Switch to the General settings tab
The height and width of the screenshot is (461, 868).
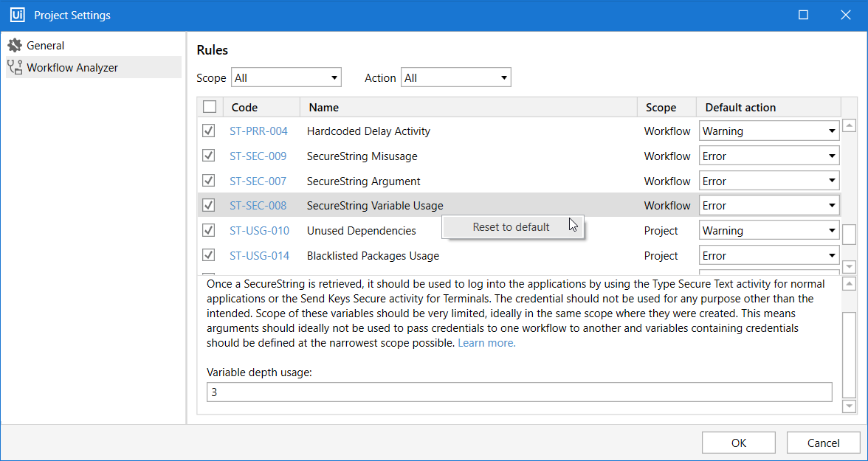click(46, 46)
